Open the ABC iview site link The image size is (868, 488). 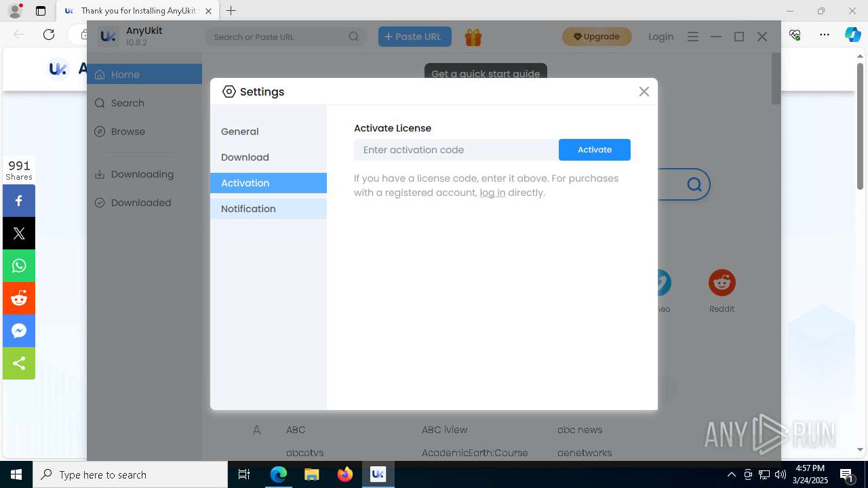(445, 430)
